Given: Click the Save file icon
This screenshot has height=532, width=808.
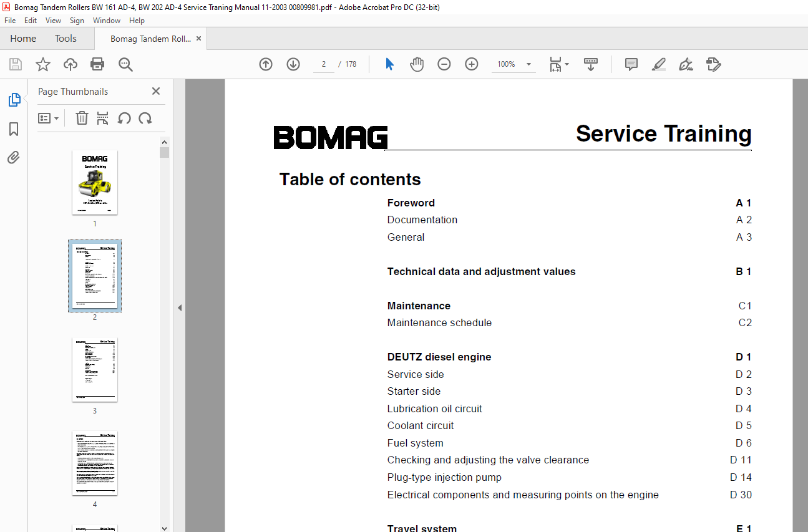Looking at the screenshot, I should pos(16,64).
